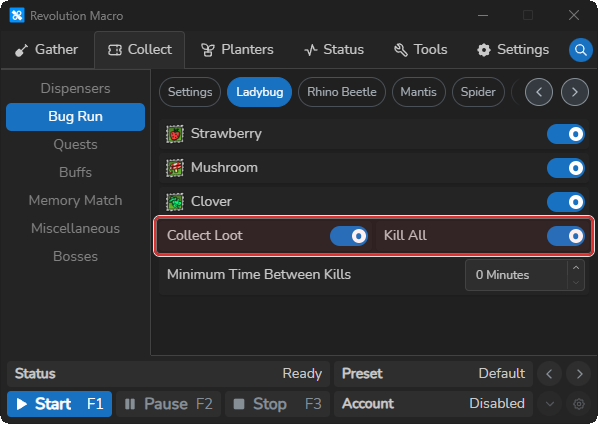Screen dimensions: 598x424
Task: Open the Gather tab
Action: 46,50
